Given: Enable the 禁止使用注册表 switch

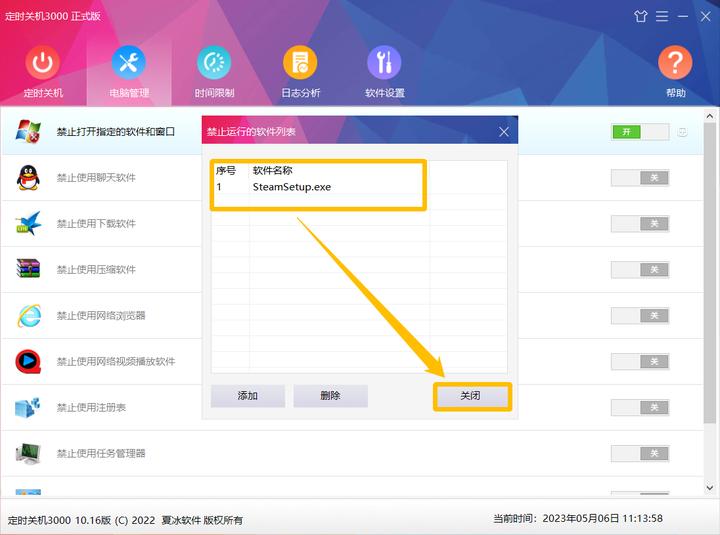Looking at the screenshot, I should 640,407.
